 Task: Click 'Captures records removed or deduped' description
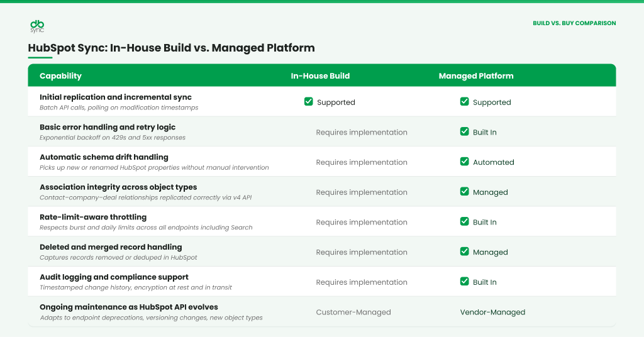(x=118, y=257)
